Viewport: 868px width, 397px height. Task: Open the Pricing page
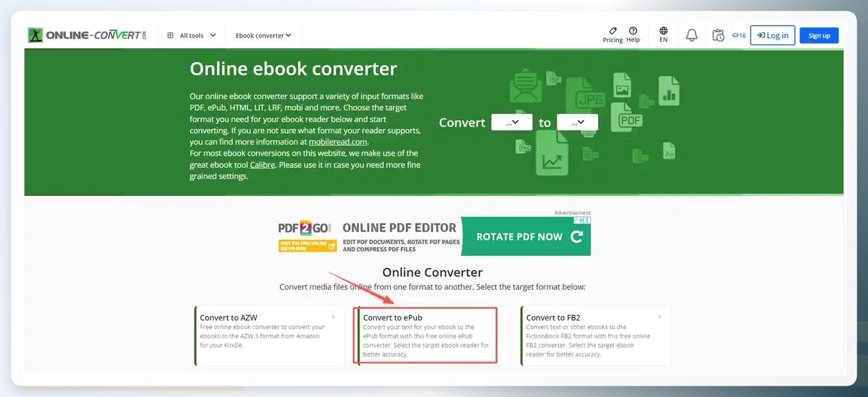(613, 35)
